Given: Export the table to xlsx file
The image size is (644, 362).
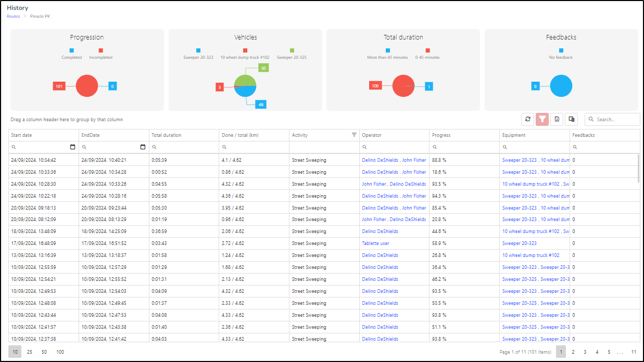Looking at the screenshot, I should click(x=557, y=119).
